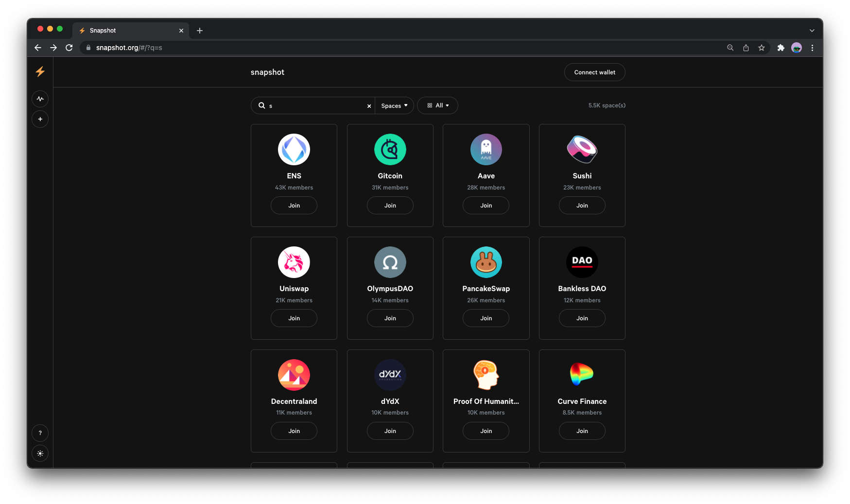Switch to the Snapshot browser tab
The image size is (850, 504).
(x=124, y=30)
